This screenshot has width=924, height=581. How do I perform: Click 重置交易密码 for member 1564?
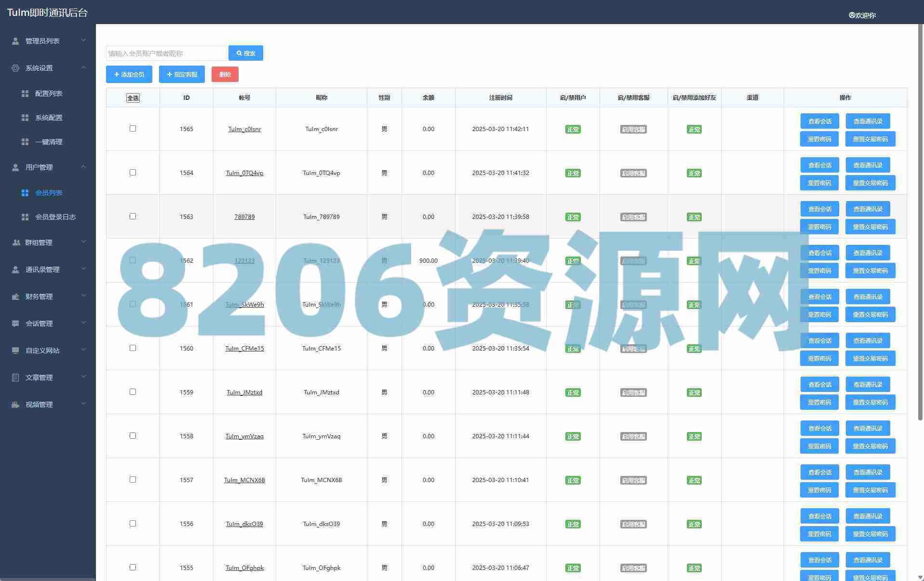[x=870, y=183]
